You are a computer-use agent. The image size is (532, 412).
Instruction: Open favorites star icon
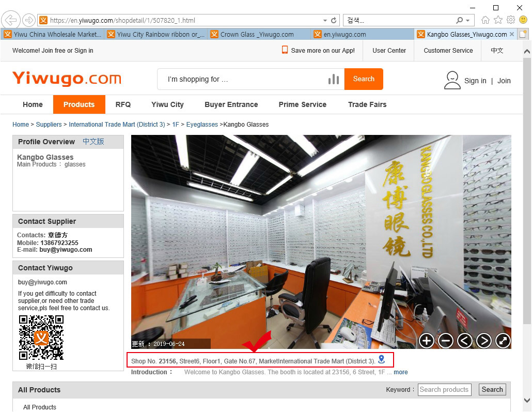pyautogui.click(x=498, y=20)
